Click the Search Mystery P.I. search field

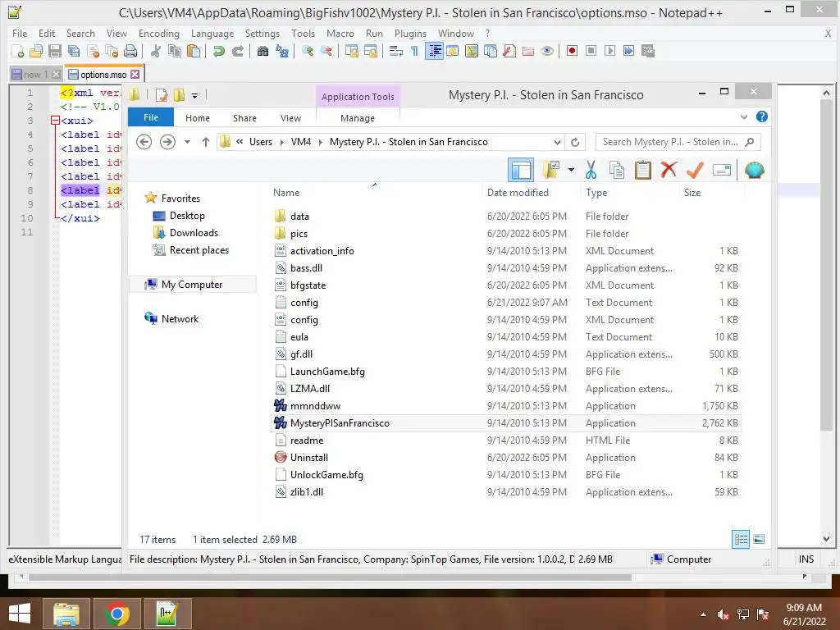click(x=678, y=142)
